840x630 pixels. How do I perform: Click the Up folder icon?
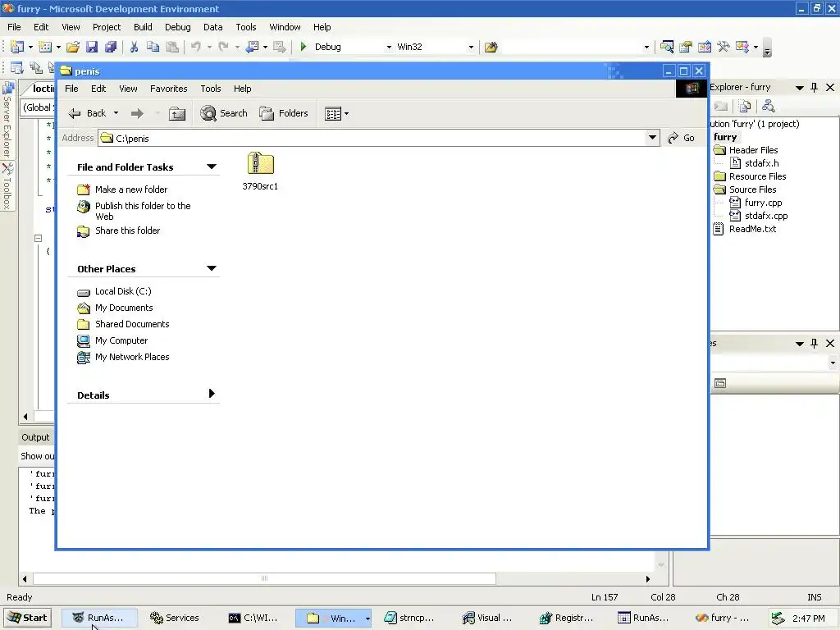click(177, 113)
